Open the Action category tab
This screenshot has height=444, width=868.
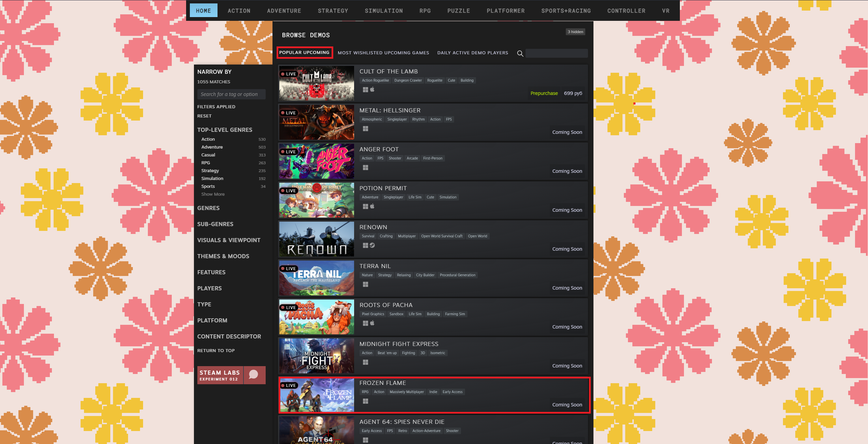239,11
